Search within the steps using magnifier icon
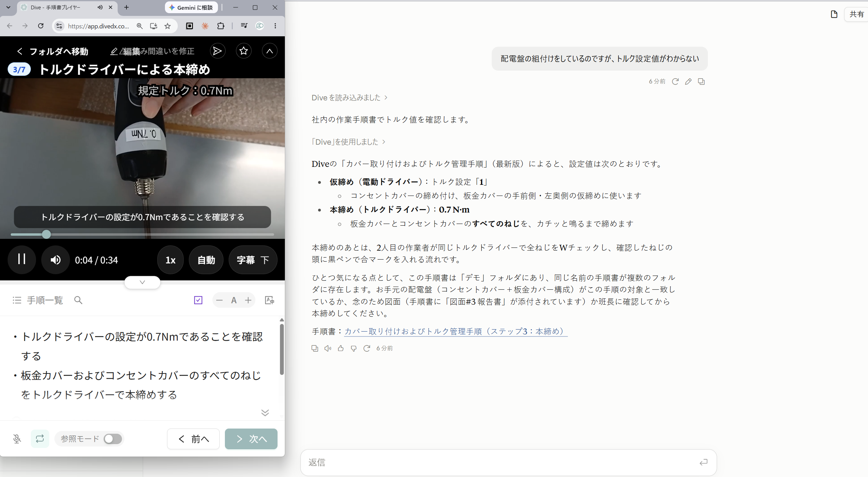Image resolution: width=868 pixels, height=477 pixels. 78,300
